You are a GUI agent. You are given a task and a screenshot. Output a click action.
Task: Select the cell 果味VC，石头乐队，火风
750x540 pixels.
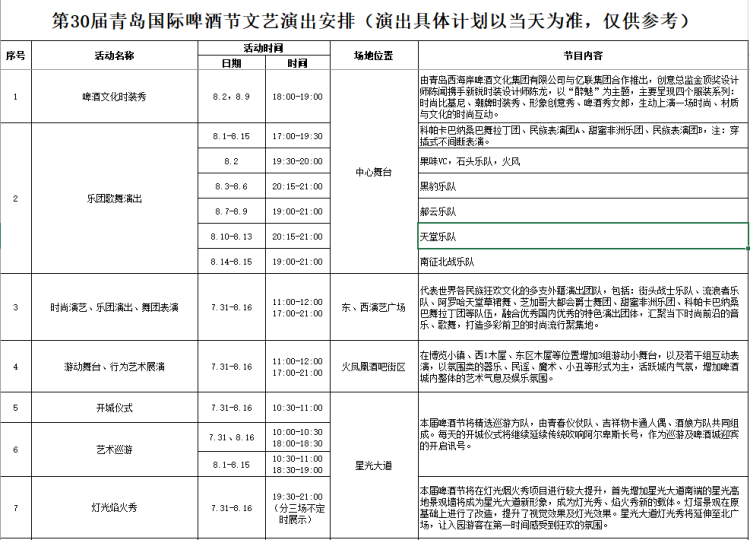(x=584, y=161)
